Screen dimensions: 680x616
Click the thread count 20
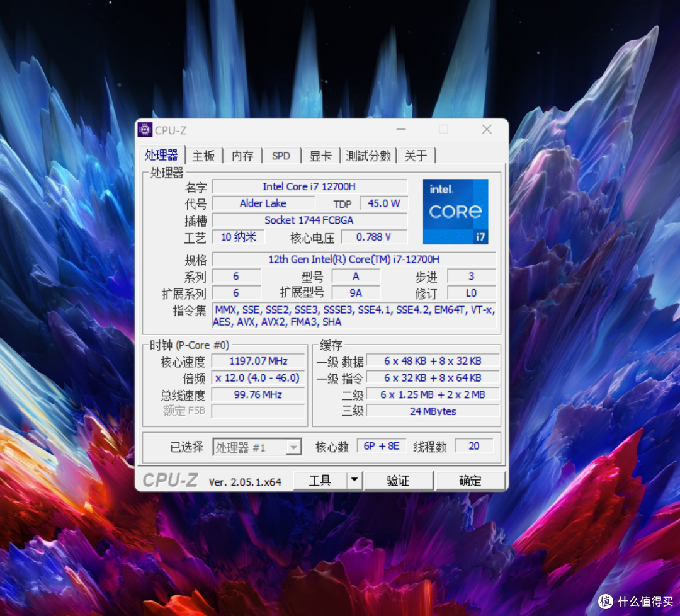(x=474, y=446)
